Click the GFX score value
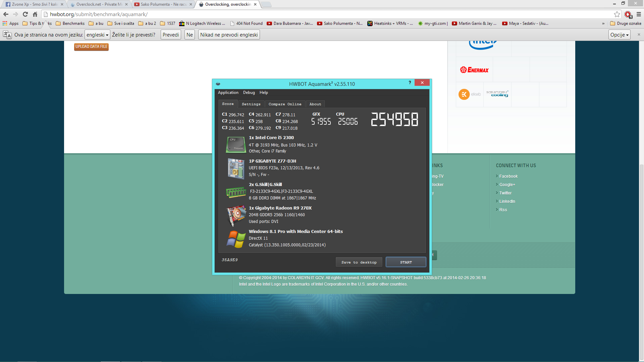 click(x=321, y=121)
